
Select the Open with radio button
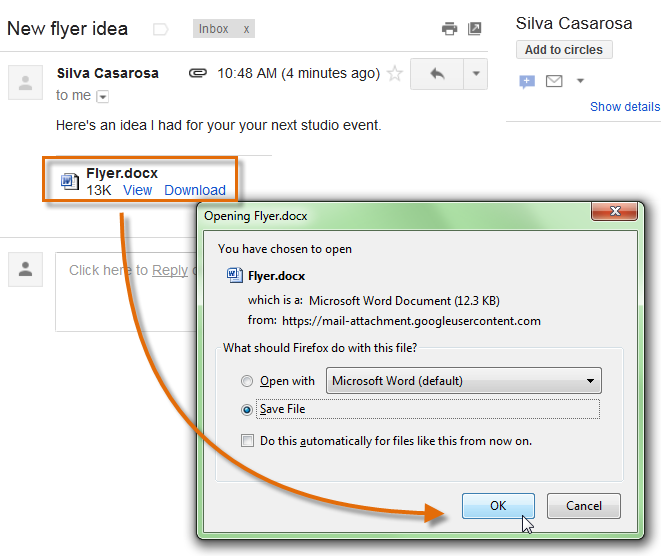click(x=247, y=381)
